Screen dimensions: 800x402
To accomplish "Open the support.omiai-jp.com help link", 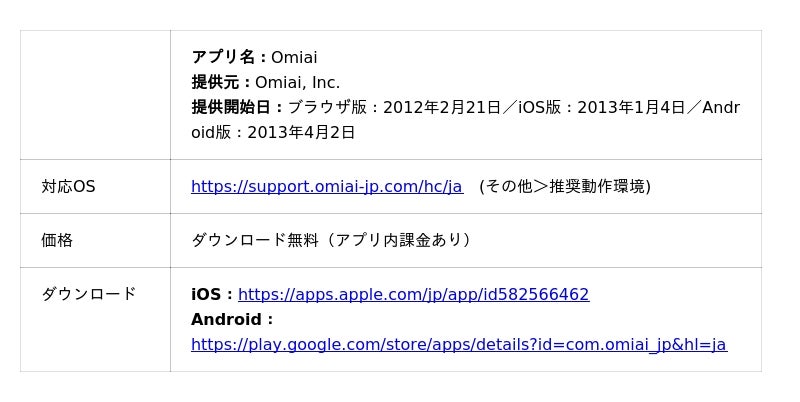I will pos(326,186).
